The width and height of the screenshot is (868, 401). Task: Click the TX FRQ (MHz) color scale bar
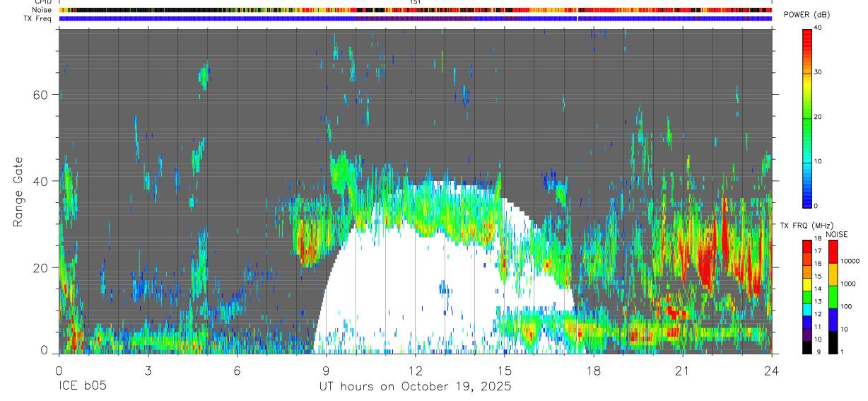click(x=807, y=297)
